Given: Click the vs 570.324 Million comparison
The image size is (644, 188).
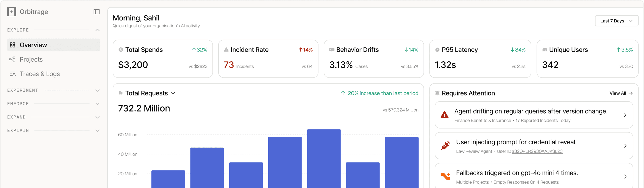Looking at the screenshot, I should click(x=401, y=110).
